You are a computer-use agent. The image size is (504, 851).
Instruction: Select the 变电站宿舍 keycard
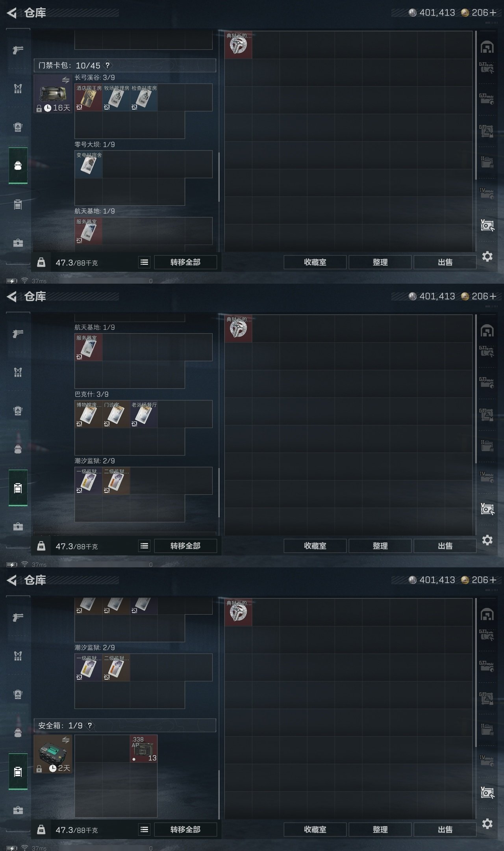(x=89, y=164)
